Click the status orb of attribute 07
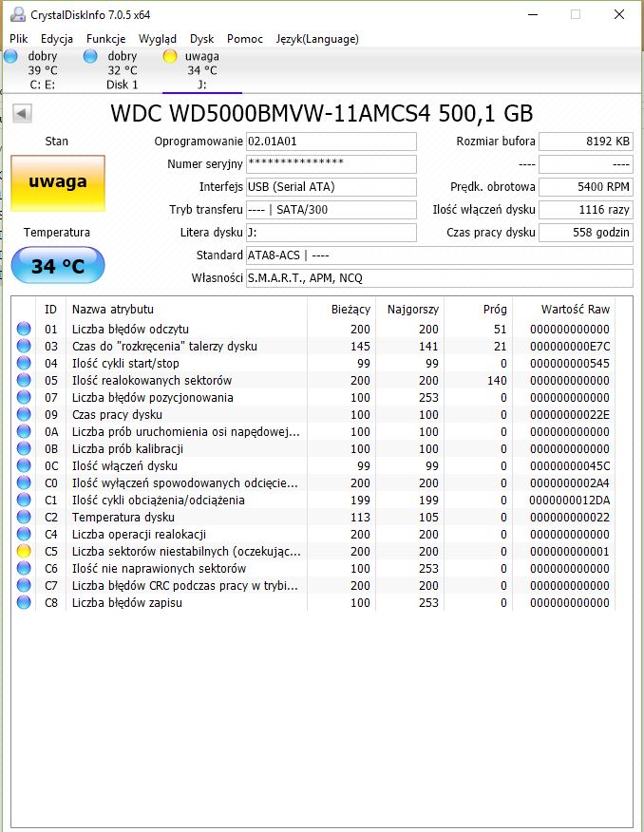The height and width of the screenshot is (832, 644). pos(24,397)
